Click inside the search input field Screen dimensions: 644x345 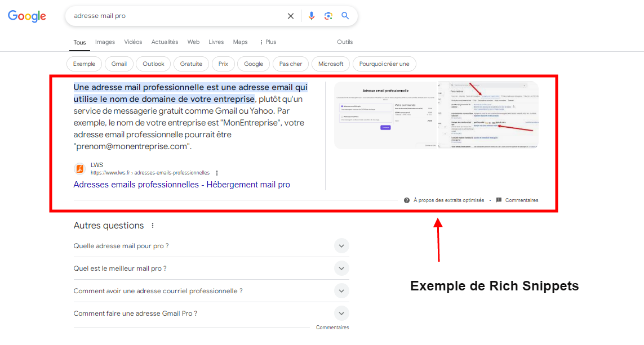[169, 16]
